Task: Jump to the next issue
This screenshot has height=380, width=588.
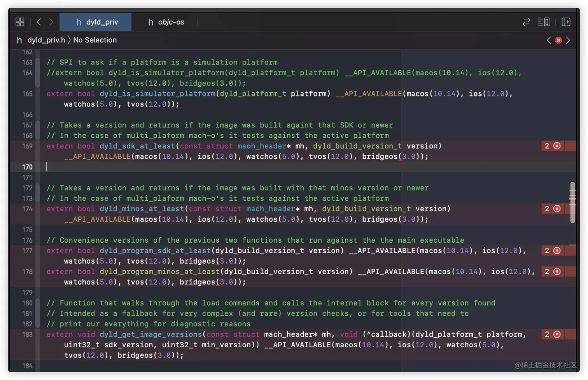Action: pyautogui.click(x=568, y=40)
